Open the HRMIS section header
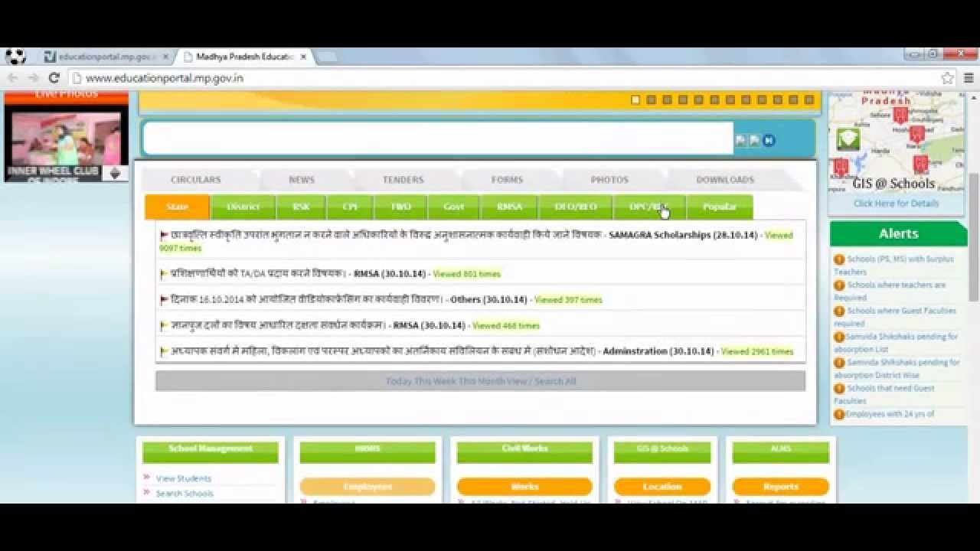Viewport: 980px width, 551px height. click(x=367, y=452)
